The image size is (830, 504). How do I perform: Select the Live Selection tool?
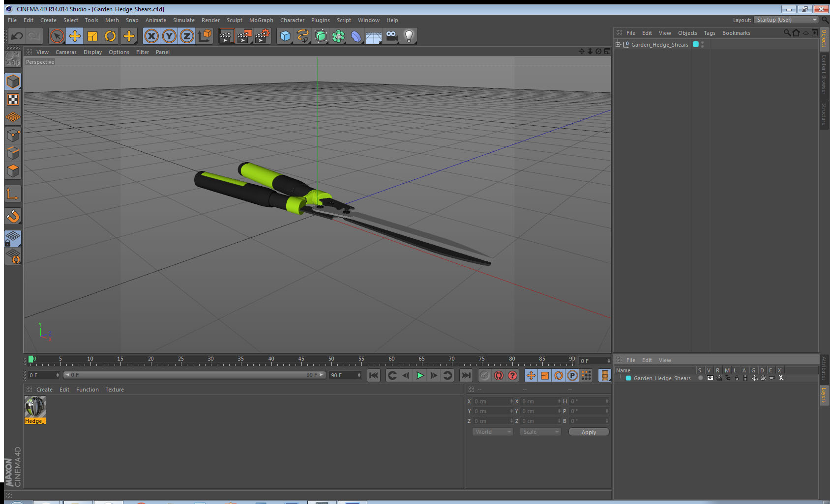pos(57,36)
